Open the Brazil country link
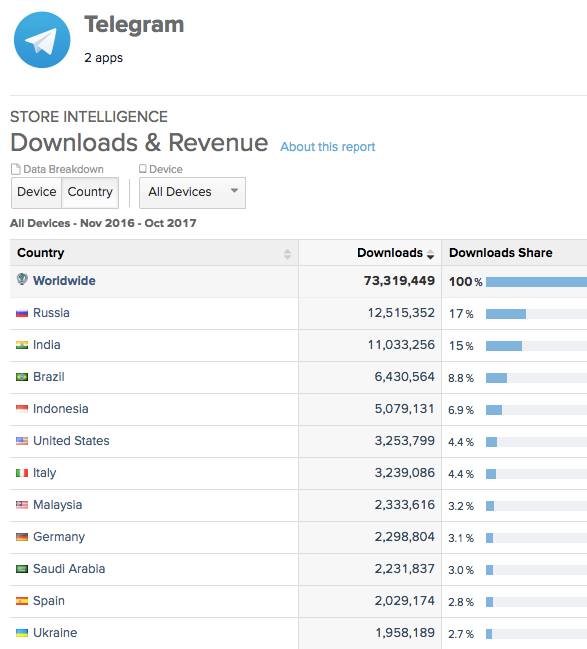The height and width of the screenshot is (649, 587). tap(49, 377)
